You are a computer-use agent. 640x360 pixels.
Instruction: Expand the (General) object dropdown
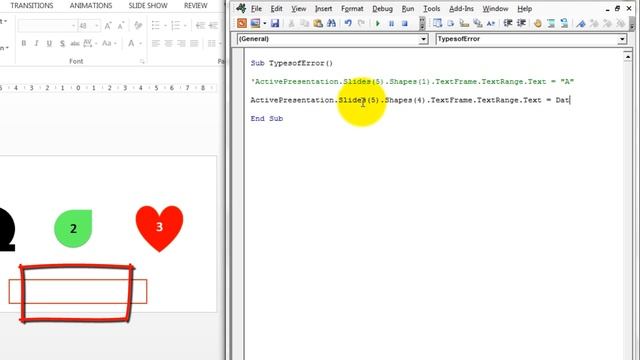pyautogui.click(x=423, y=39)
